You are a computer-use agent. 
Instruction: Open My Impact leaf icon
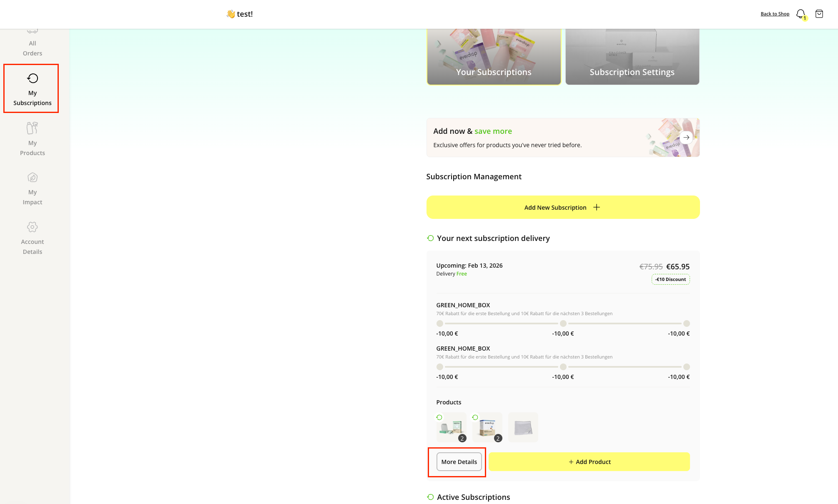pos(33,178)
